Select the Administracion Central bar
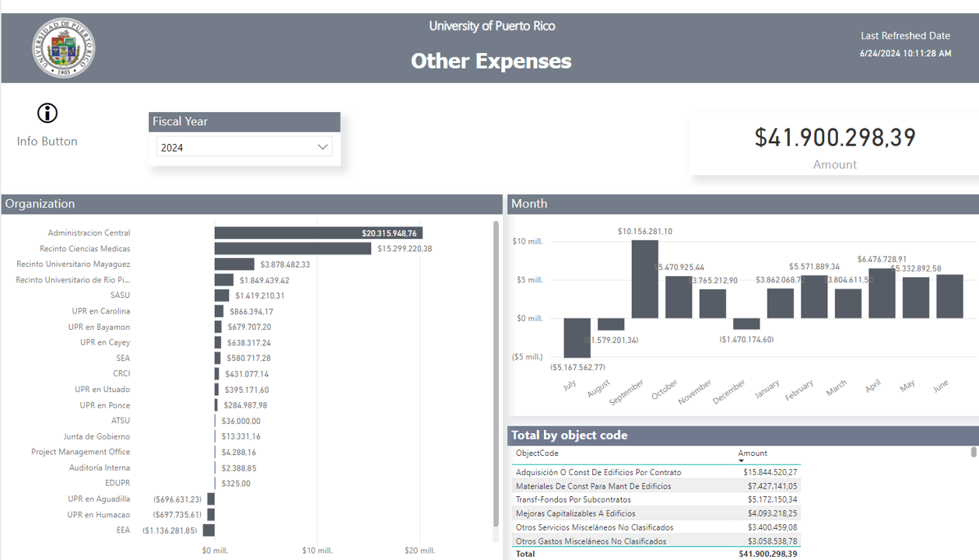Image resolution: width=979 pixels, height=560 pixels. point(318,233)
